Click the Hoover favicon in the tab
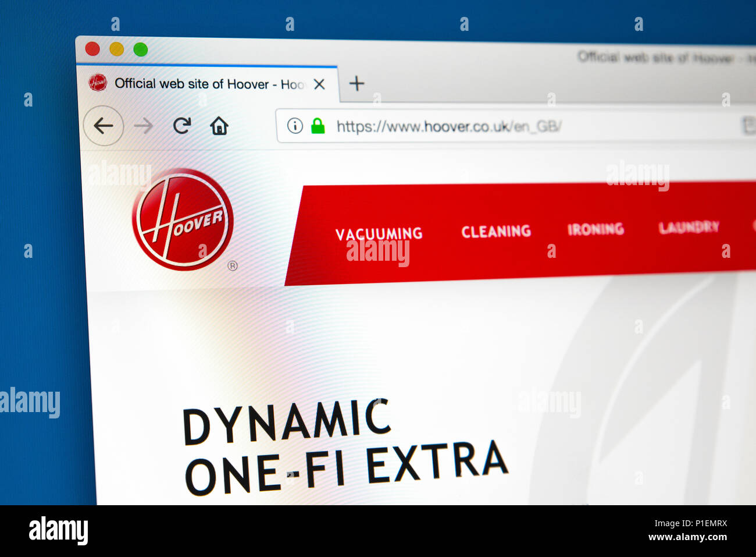 98,83
